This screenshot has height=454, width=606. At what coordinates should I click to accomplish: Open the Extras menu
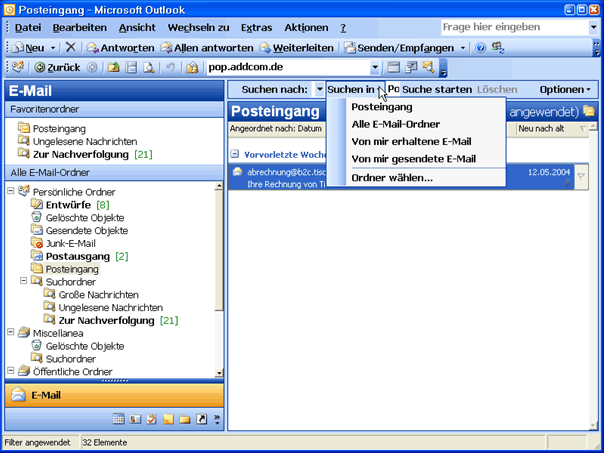pos(257,28)
